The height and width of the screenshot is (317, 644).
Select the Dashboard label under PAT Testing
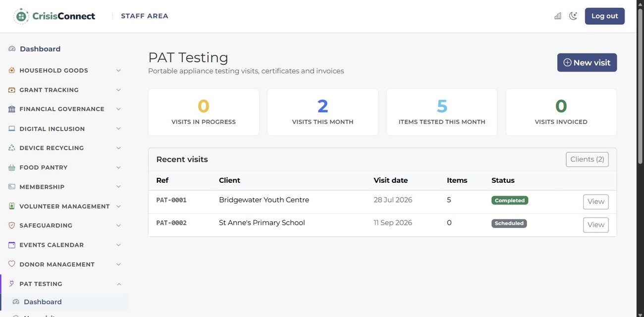(x=43, y=302)
